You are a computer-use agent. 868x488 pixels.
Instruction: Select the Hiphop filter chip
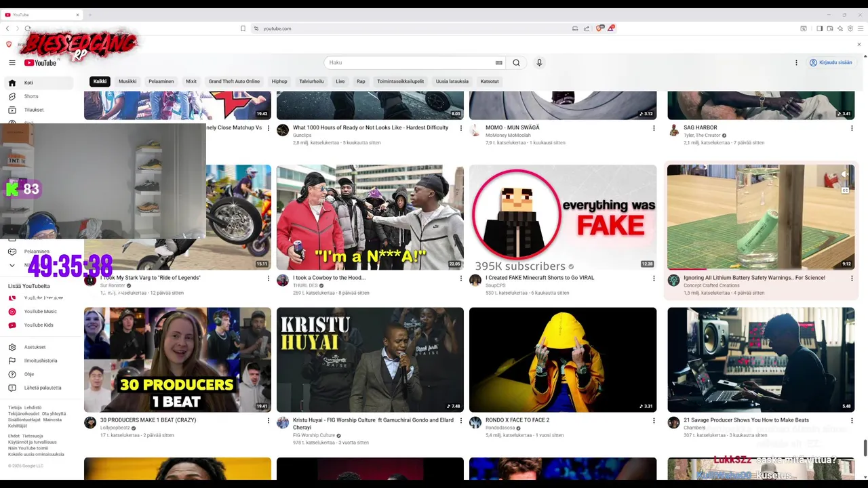(x=279, y=81)
